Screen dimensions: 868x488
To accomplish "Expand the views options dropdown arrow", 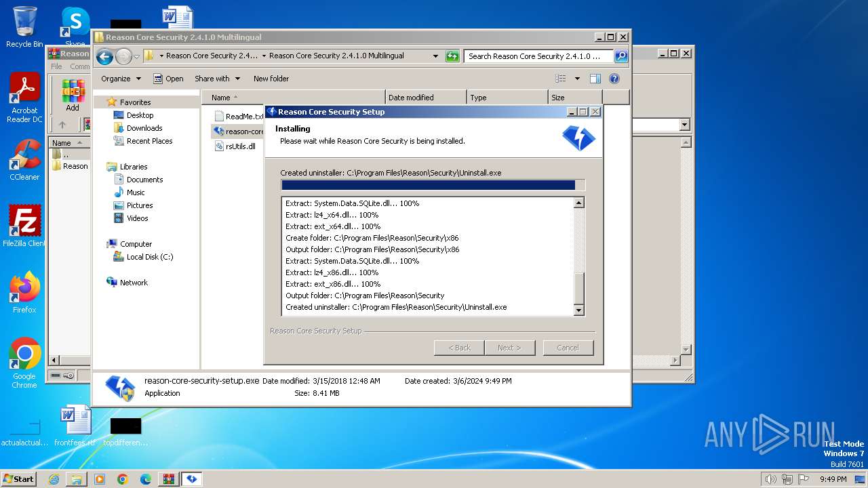I will pyautogui.click(x=577, y=79).
